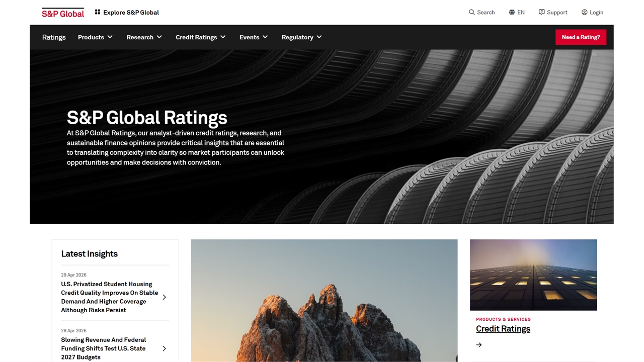Click the Login user icon
This screenshot has width=644, height=362.
pyautogui.click(x=584, y=12)
